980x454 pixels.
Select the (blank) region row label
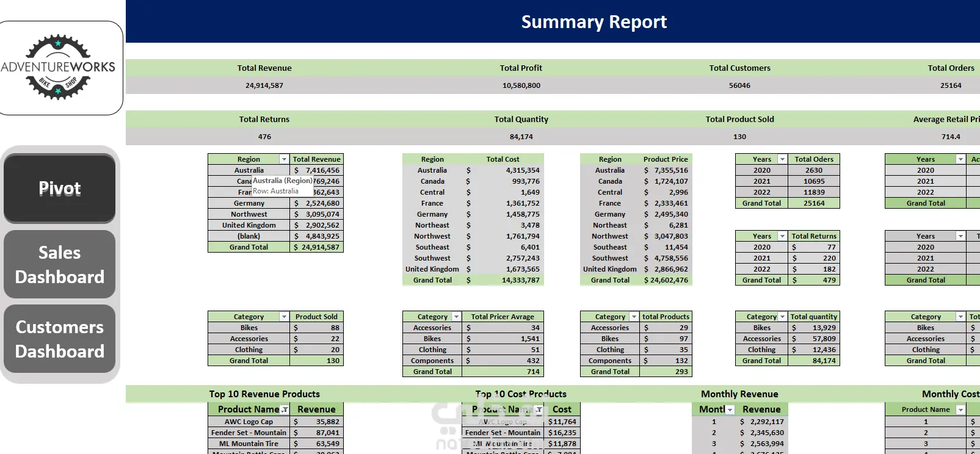point(249,236)
